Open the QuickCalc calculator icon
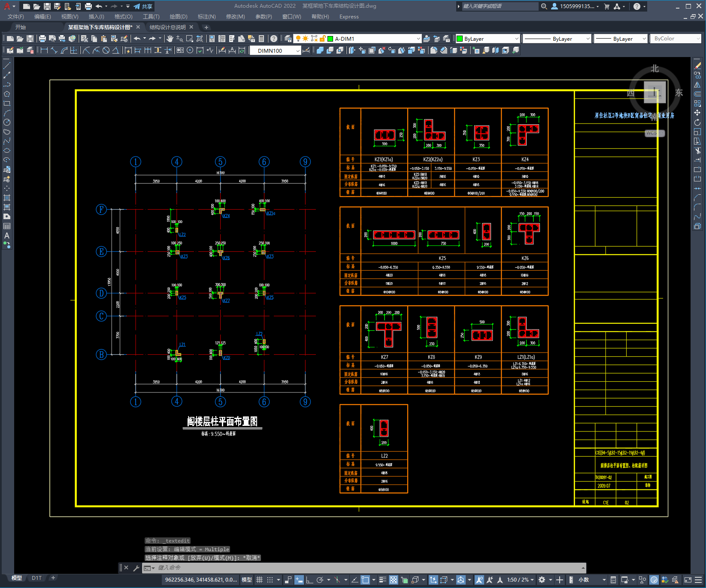 (x=261, y=39)
